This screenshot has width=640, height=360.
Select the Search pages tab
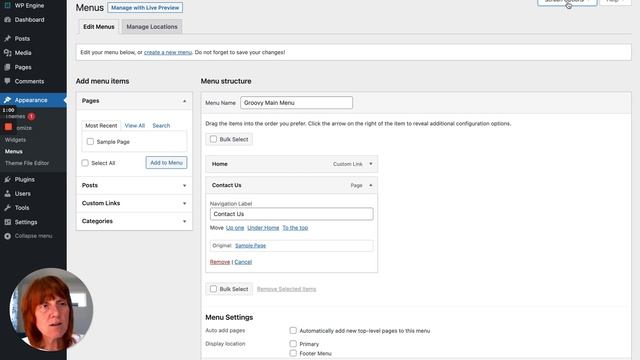click(x=161, y=125)
